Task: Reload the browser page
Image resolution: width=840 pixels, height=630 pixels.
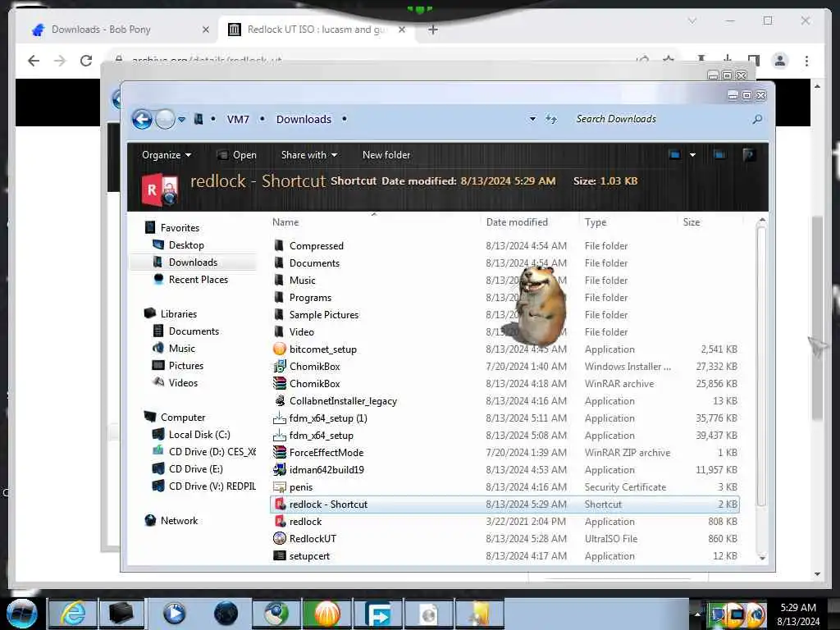Action: (85, 61)
